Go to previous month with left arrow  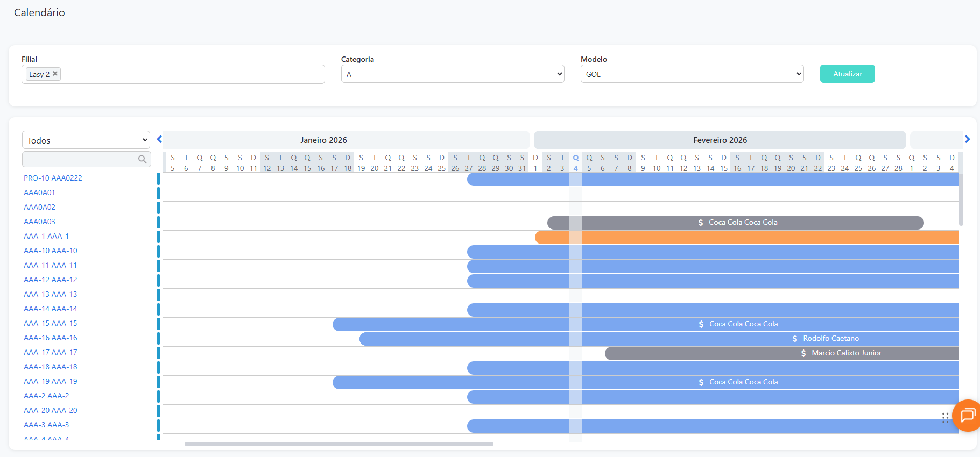[159, 139]
